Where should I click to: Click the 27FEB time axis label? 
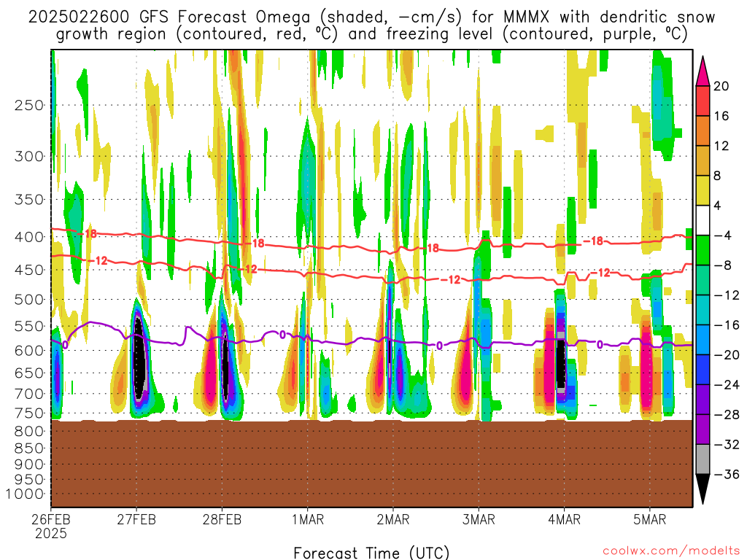pyautogui.click(x=136, y=519)
